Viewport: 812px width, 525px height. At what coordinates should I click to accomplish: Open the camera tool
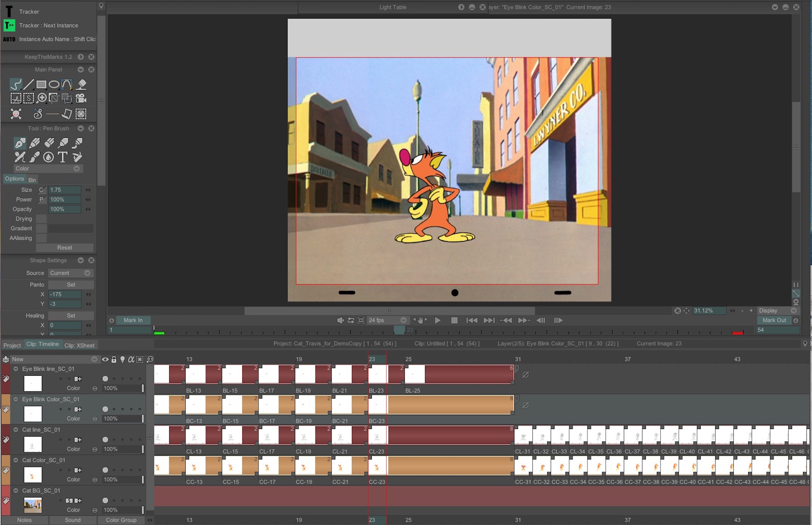click(81, 98)
